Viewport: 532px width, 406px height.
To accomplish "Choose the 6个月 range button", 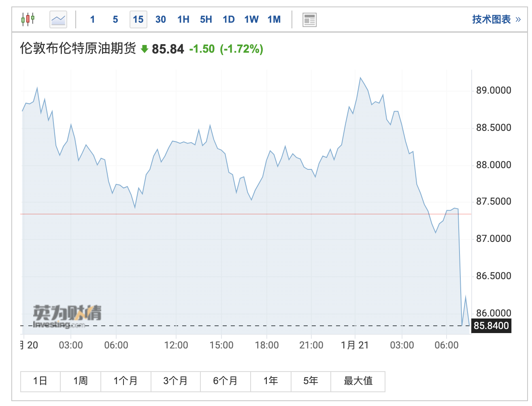I will [x=226, y=381].
